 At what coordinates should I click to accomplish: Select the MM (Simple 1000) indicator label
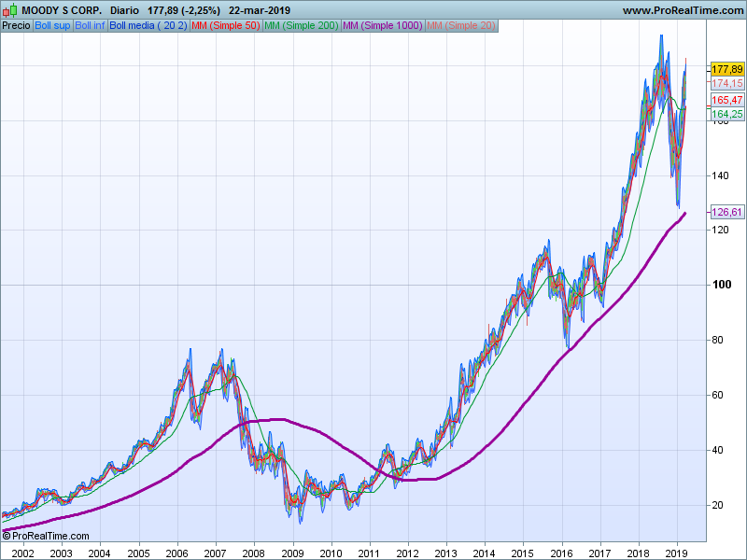tap(383, 26)
